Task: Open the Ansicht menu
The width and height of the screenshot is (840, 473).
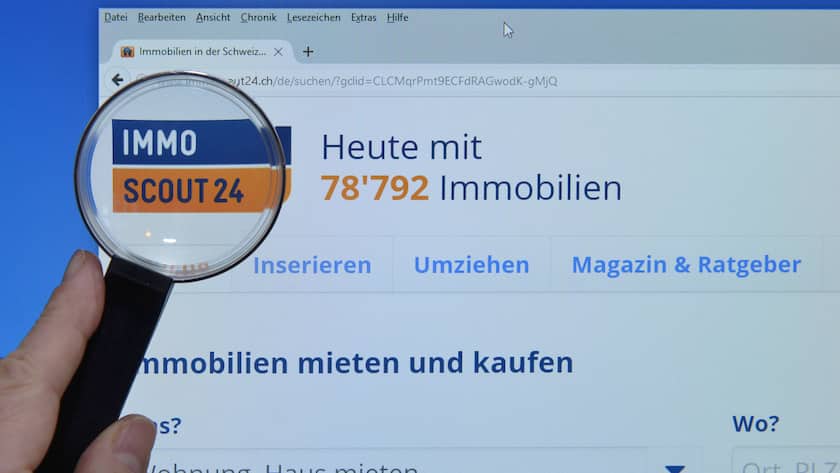Action: click(213, 17)
